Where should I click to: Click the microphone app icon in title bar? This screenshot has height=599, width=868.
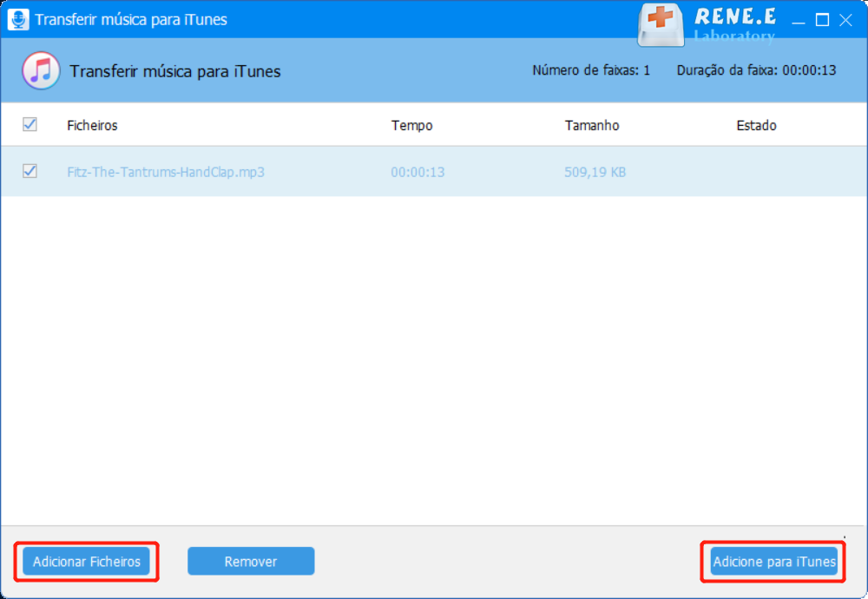tap(18, 19)
